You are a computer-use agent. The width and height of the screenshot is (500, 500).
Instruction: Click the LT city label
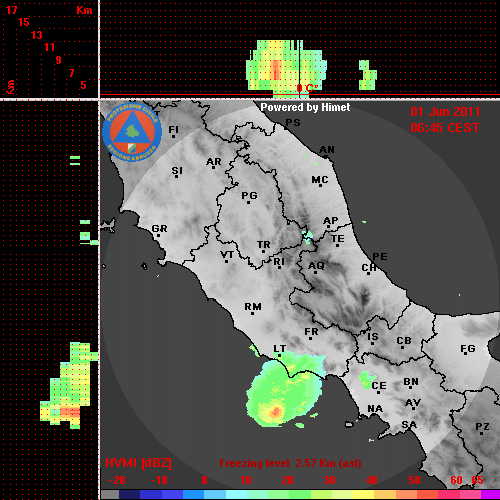(x=279, y=349)
